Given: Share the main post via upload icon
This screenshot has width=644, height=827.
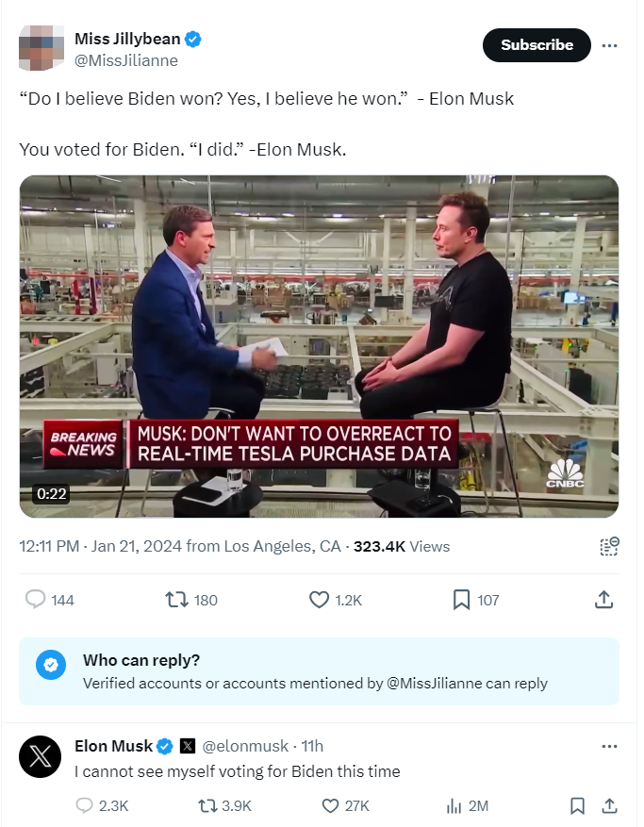Looking at the screenshot, I should (x=604, y=600).
